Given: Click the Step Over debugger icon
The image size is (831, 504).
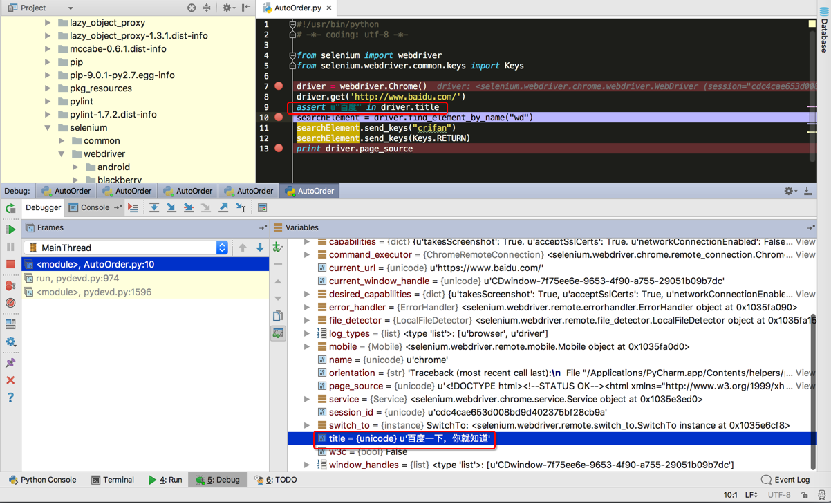Looking at the screenshot, I should click(154, 207).
